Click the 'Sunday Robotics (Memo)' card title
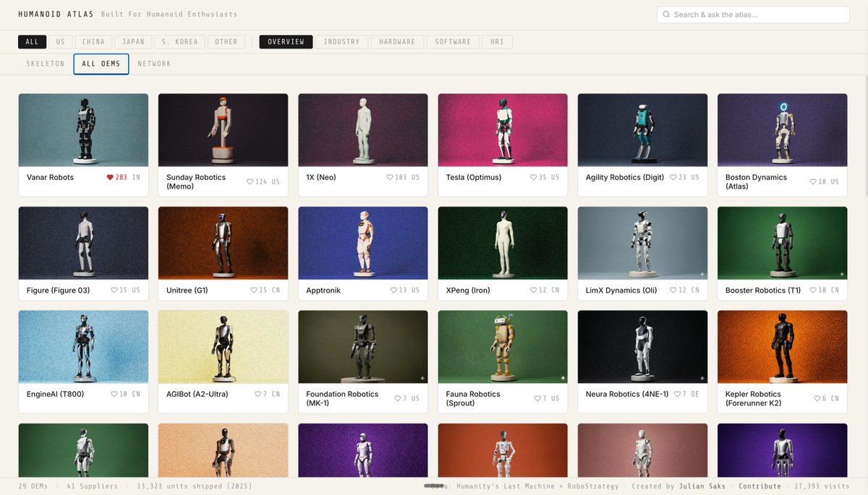This screenshot has width=868, height=495. 196,181
